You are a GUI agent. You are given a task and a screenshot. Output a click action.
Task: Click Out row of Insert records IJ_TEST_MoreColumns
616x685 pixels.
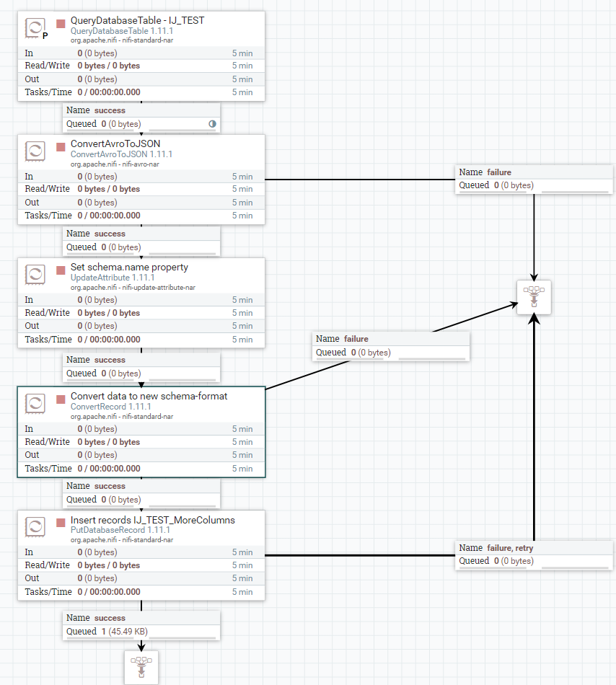coord(141,578)
